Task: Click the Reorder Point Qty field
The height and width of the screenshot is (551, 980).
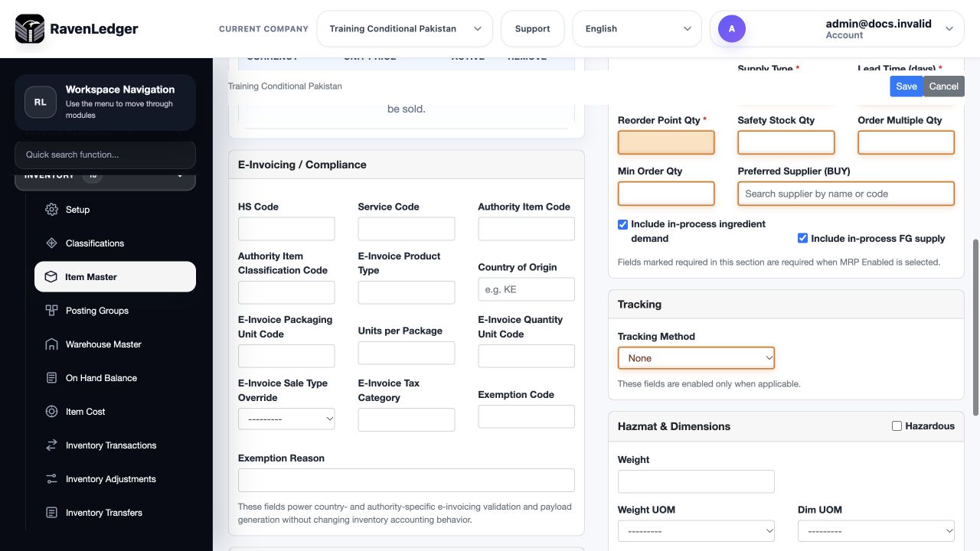Action: pyautogui.click(x=666, y=142)
